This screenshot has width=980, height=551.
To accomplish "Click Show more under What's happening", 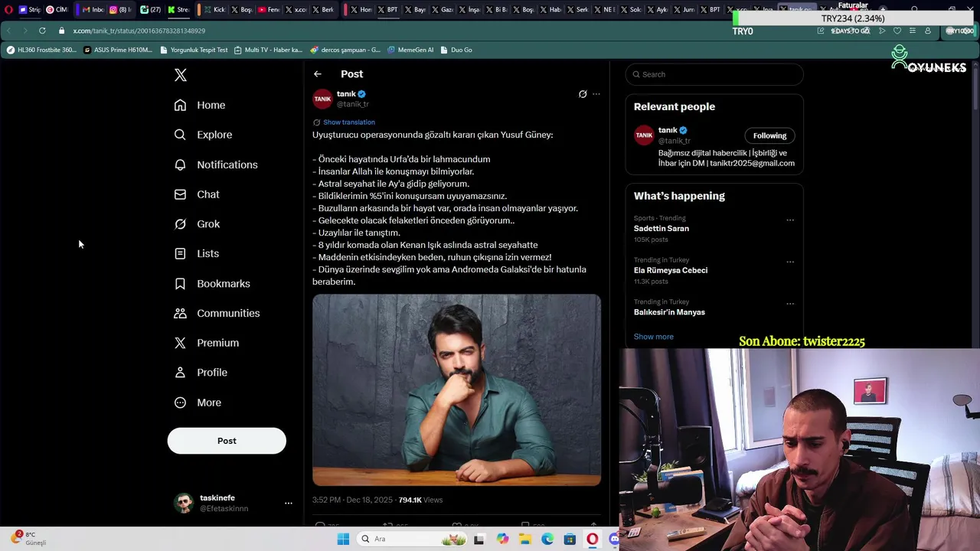I will coord(654,337).
